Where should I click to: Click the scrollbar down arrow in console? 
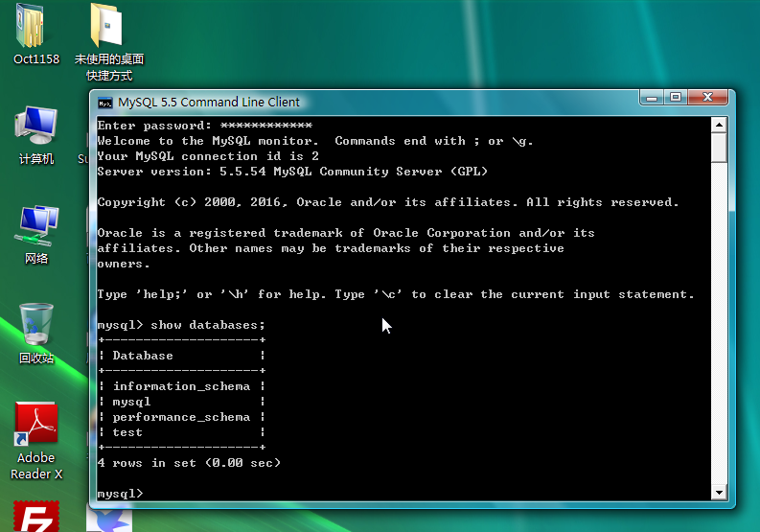(x=719, y=493)
